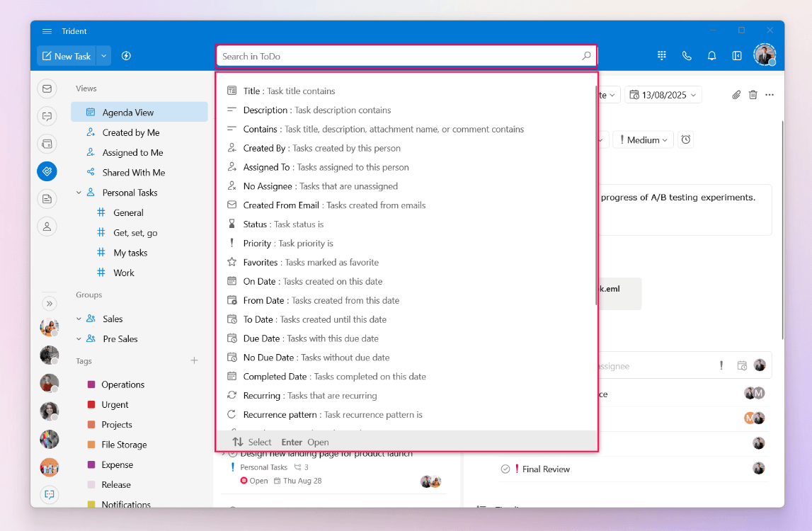The height and width of the screenshot is (531, 812).
Task: Open the Chat icon in sidebar
Action: 47,116
